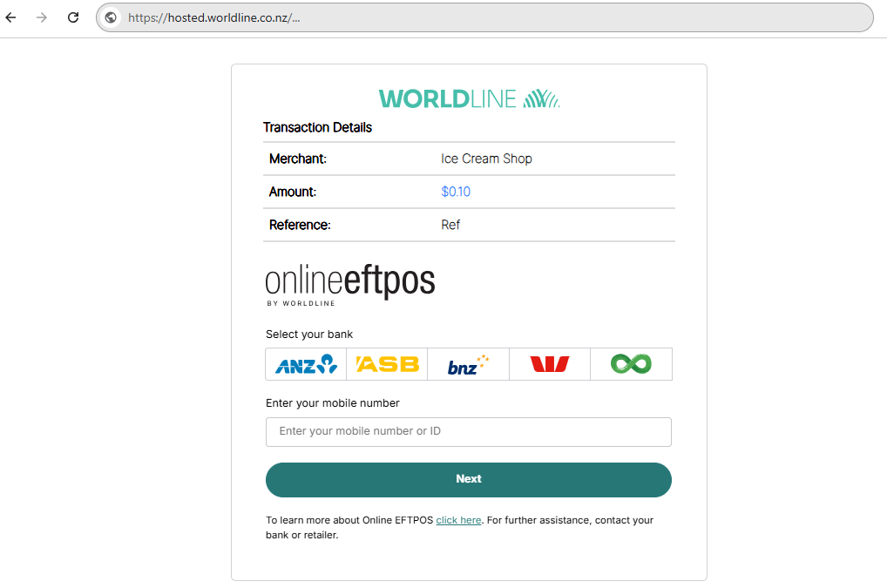Click the 'Reference:' label
The height and width of the screenshot is (588, 887).
tap(300, 225)
